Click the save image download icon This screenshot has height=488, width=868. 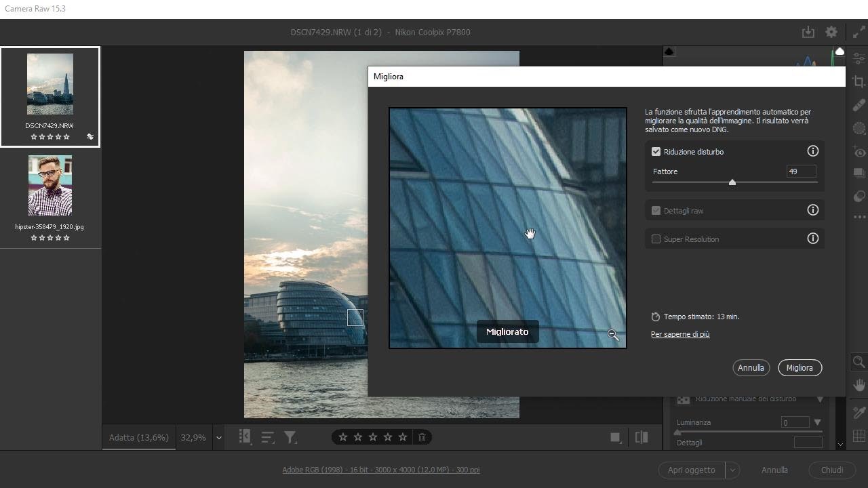point(808,32)
